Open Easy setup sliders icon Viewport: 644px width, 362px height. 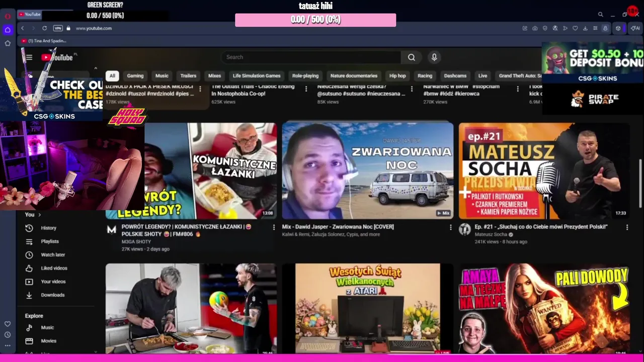coord(595,28)
